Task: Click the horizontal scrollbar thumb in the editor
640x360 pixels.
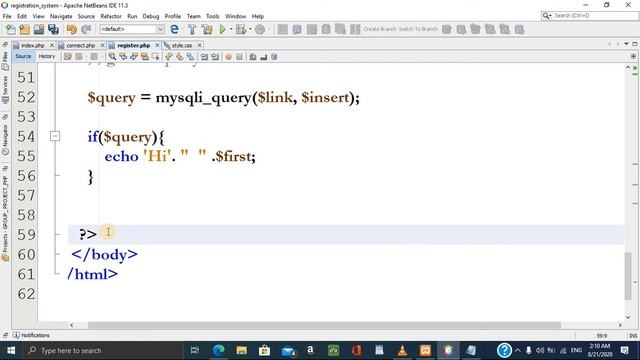Action: (324, 325)
